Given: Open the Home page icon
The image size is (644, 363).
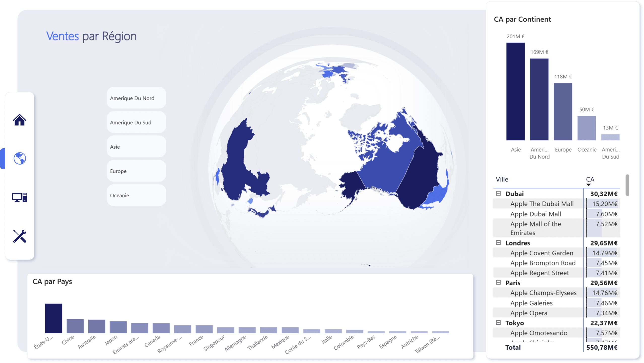Looking at the screenshot, I should [19, 120].
